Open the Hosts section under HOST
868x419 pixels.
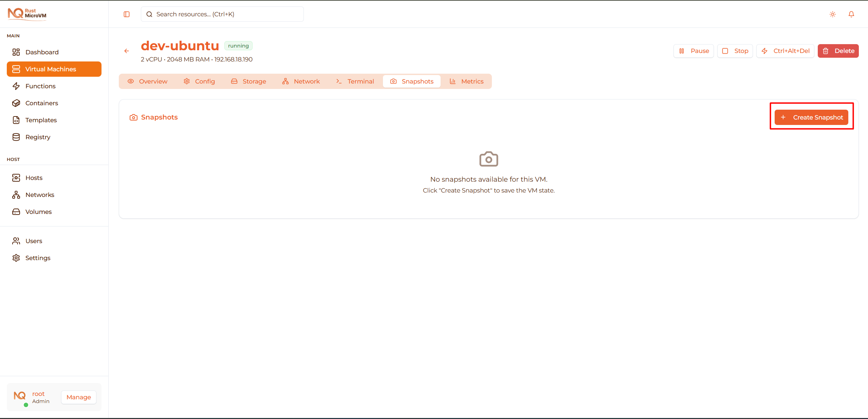34,178
